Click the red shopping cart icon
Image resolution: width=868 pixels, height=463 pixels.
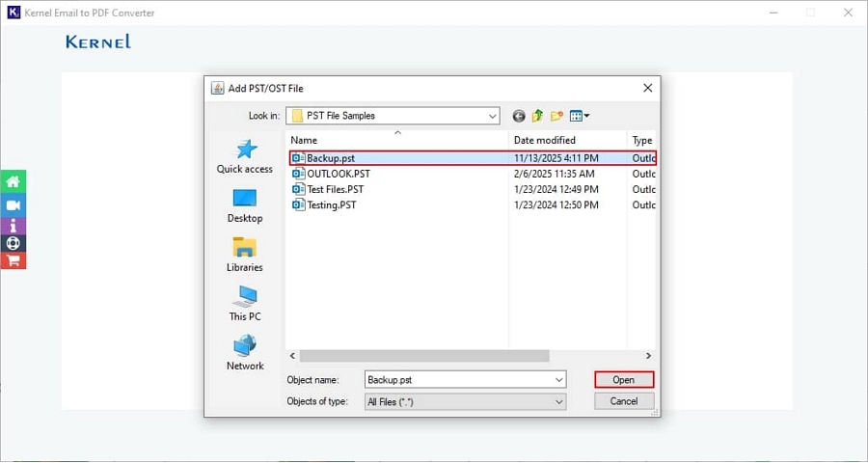pyautogui.click(x=13, y=260)
